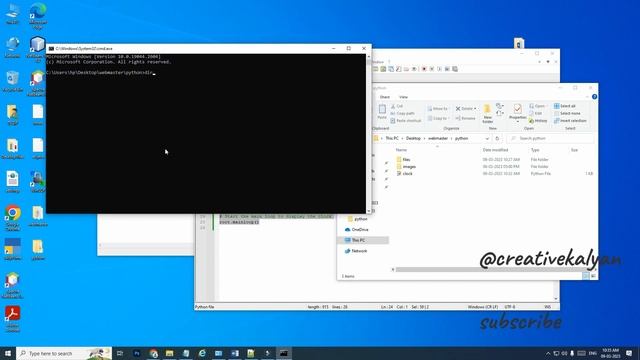Image resolution: width=640 pixels, height=360 pixels.
Task: Select the images folder in the list
Action: (x=409, y=167)
